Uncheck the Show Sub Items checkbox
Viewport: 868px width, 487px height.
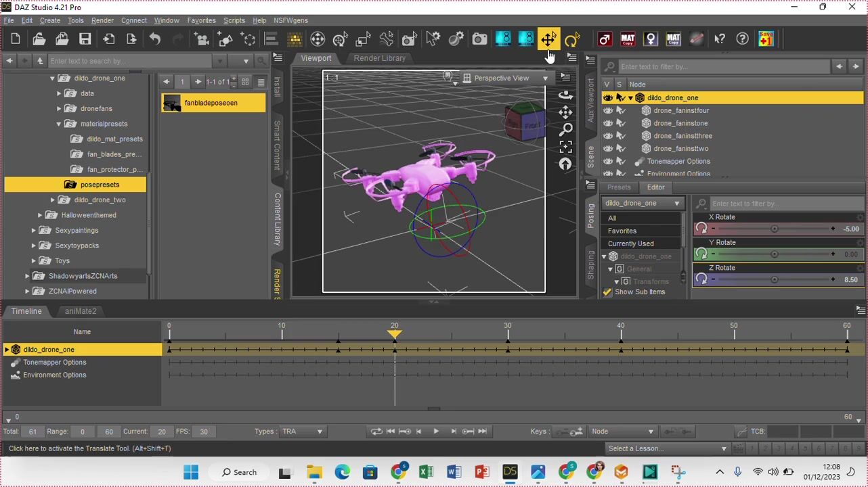[607, 292]
